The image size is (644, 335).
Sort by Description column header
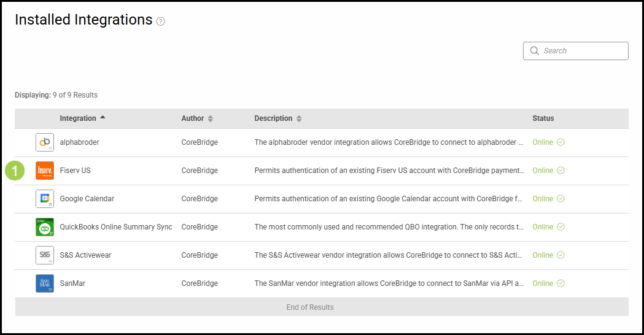[x=277, y=118]
